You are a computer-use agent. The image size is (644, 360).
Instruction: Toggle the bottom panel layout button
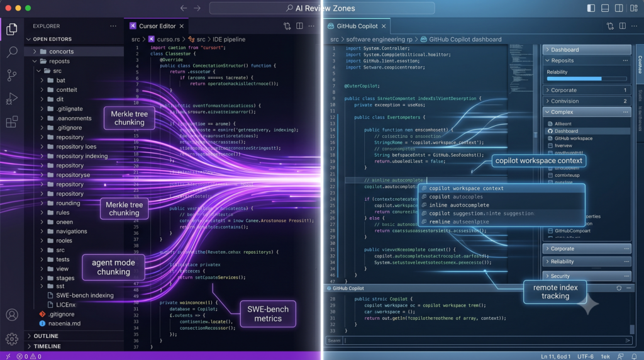click(605, 8)
